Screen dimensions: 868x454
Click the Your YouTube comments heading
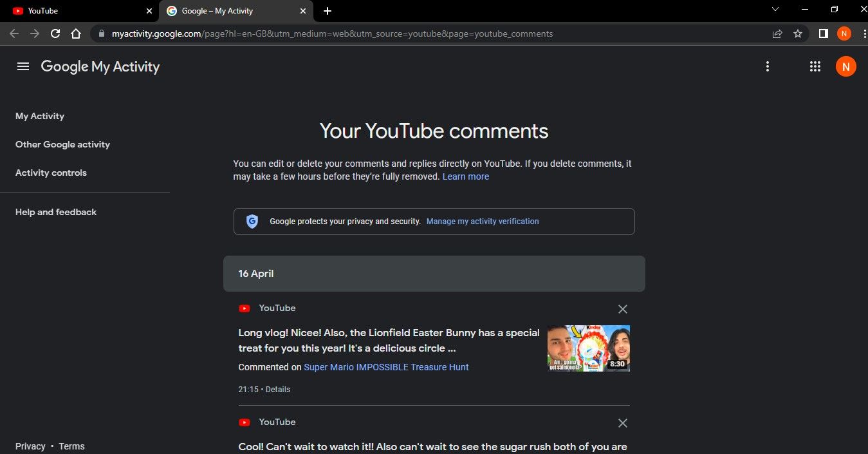[x=434, y=131]
